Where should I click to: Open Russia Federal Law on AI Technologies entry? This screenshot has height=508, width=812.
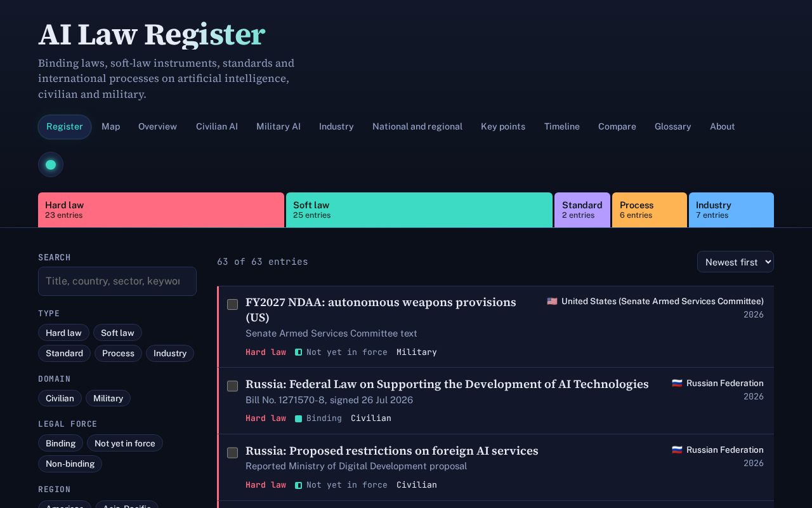(x=447, y=384)
